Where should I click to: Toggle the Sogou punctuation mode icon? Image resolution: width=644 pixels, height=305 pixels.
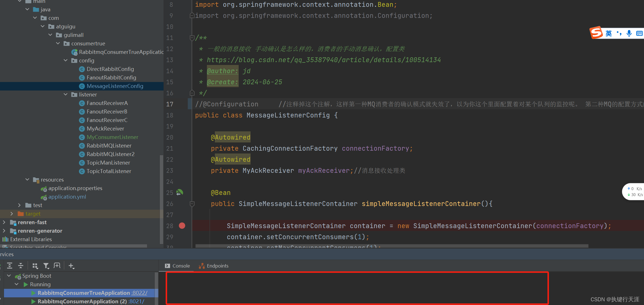coord(619,33)
